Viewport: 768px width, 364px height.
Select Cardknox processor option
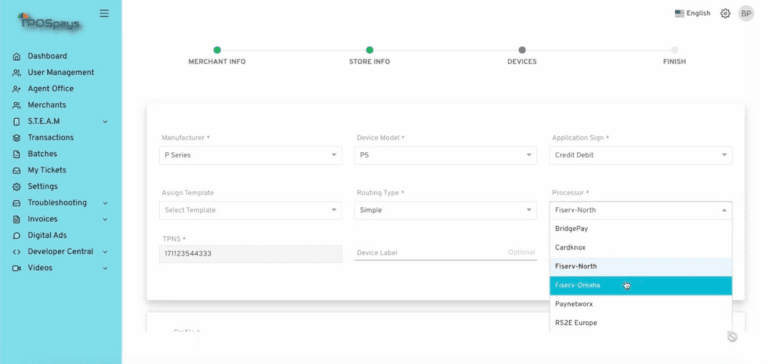(641, 248)
